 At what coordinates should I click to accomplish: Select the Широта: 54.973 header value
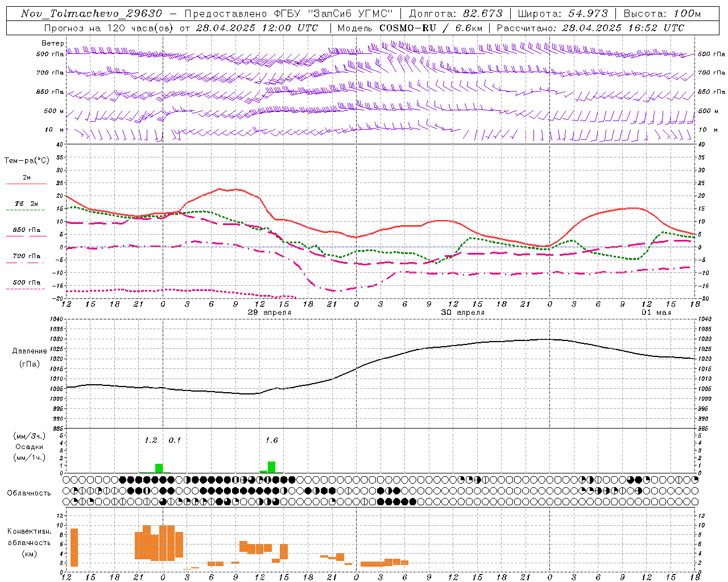click(562, 14)
